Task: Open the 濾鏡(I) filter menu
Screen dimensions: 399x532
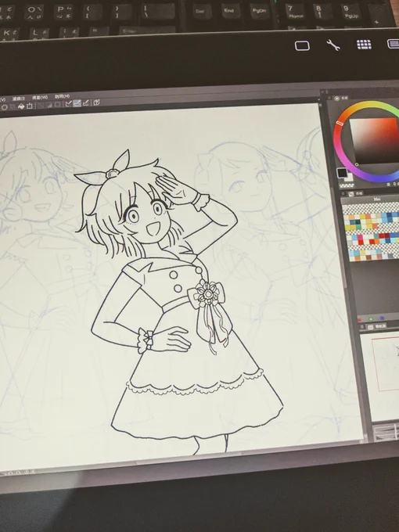Action: [x=19, y=99]
